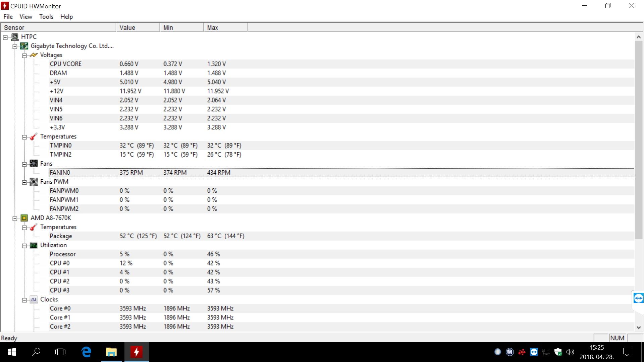The width and height of the screenshot is (644, 362).
Task: Open the Tools menu
Action: pos(46,17)
